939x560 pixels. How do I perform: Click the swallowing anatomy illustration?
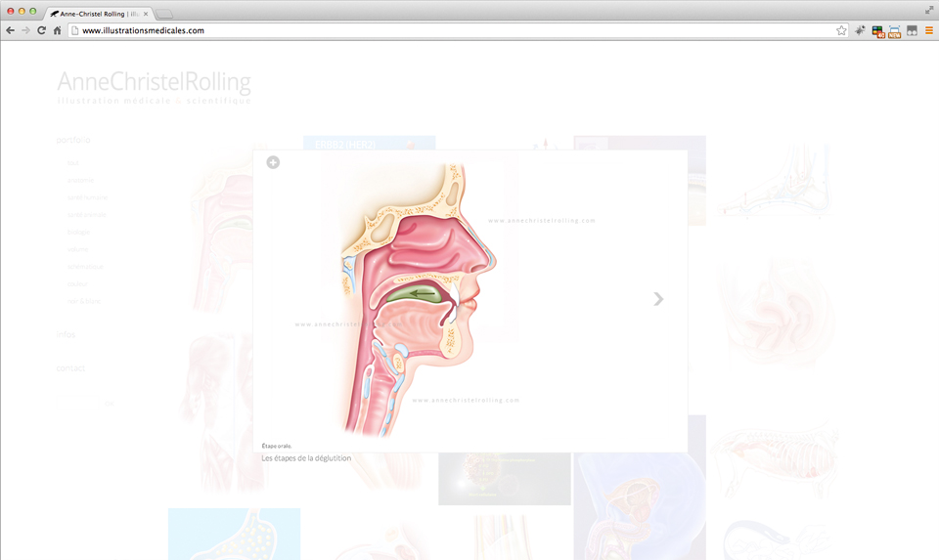(x=418, y=298)
